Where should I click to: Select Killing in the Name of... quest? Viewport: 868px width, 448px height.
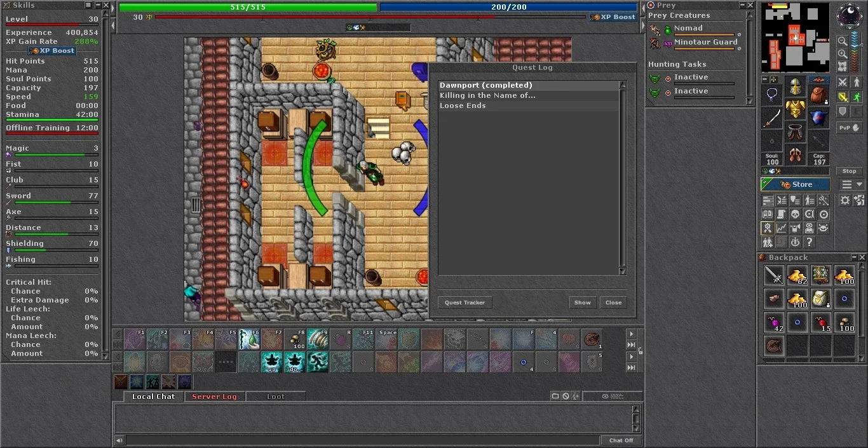click(x=528, y=95)
